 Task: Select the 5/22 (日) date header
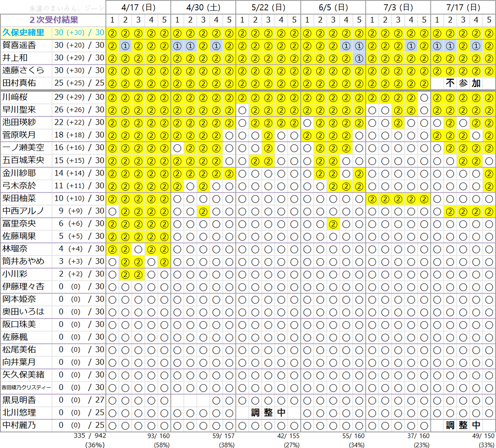(x=268, y=7)
